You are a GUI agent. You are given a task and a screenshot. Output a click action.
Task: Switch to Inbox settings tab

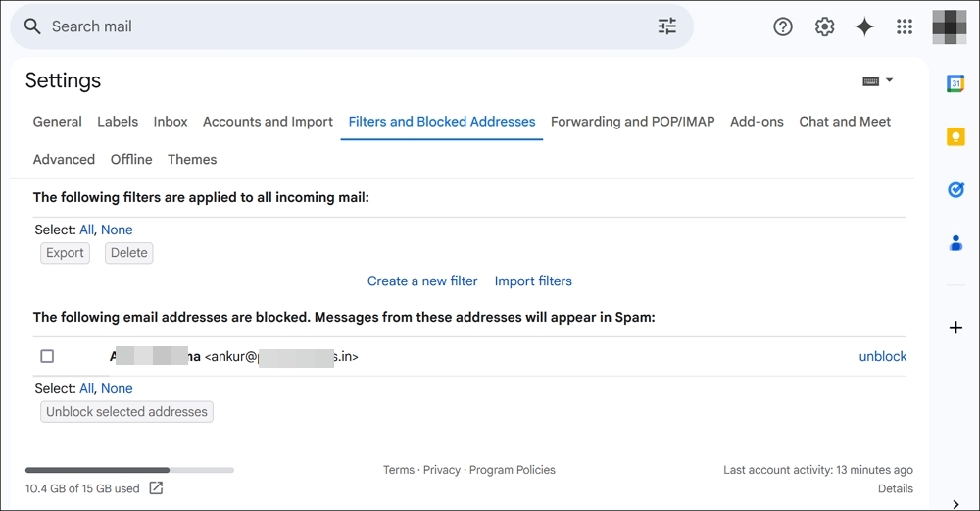point(171,122)
